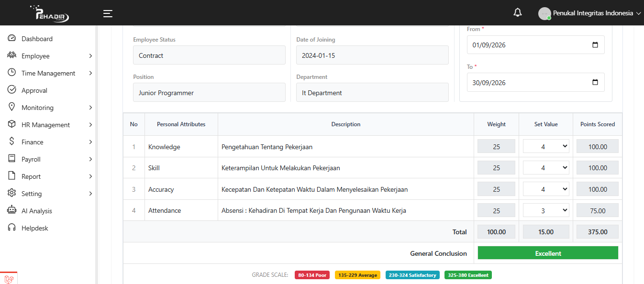Click the user avatar picture

coord(544,13)
